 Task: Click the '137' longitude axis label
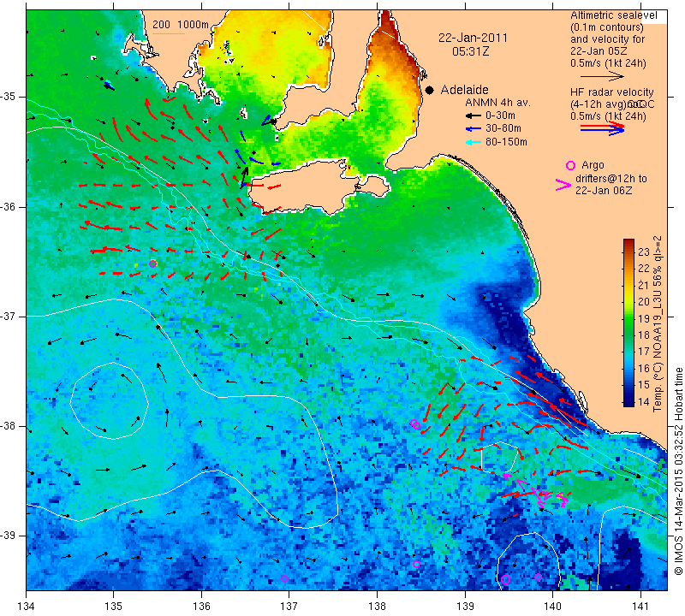(289, 607)
